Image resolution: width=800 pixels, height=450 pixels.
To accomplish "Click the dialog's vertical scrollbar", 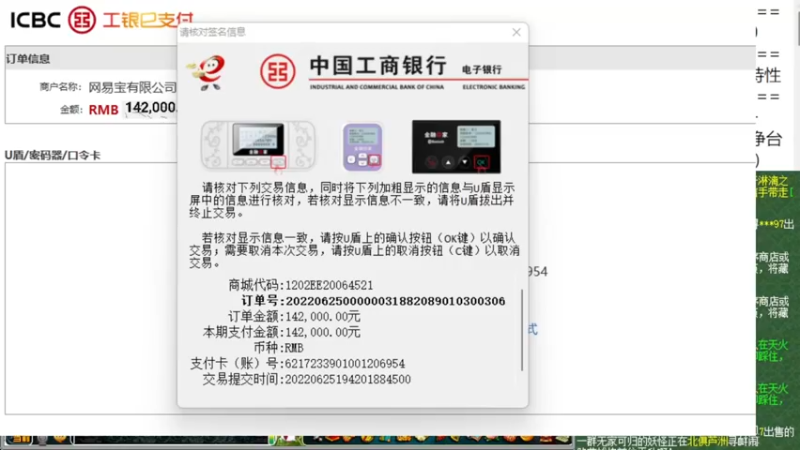I will click(x=522, y=330).
